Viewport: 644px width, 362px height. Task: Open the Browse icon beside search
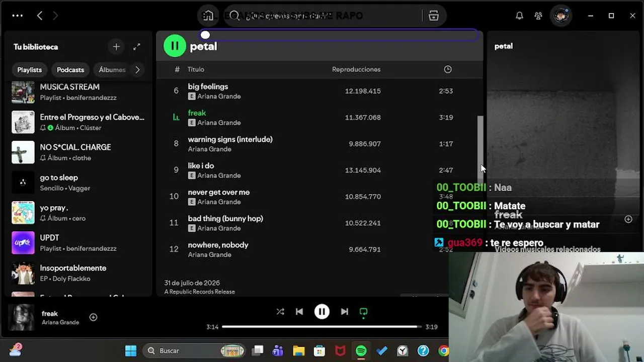(x=434, y=16)
